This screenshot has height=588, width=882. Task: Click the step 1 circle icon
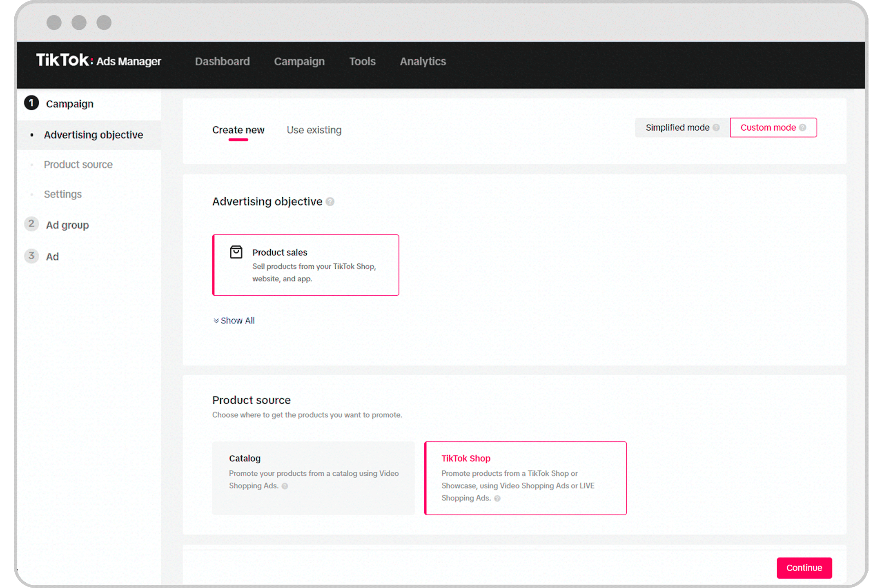[x=31, y=103]
